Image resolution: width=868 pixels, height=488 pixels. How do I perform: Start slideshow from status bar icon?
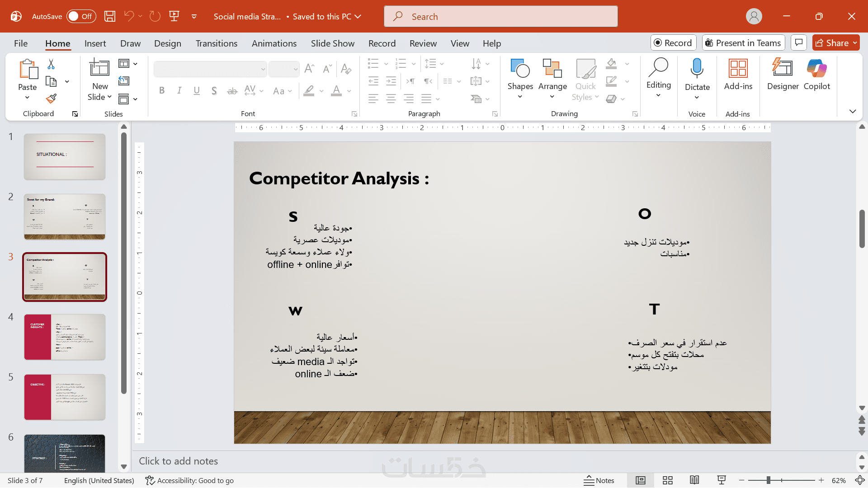(722, 480)
